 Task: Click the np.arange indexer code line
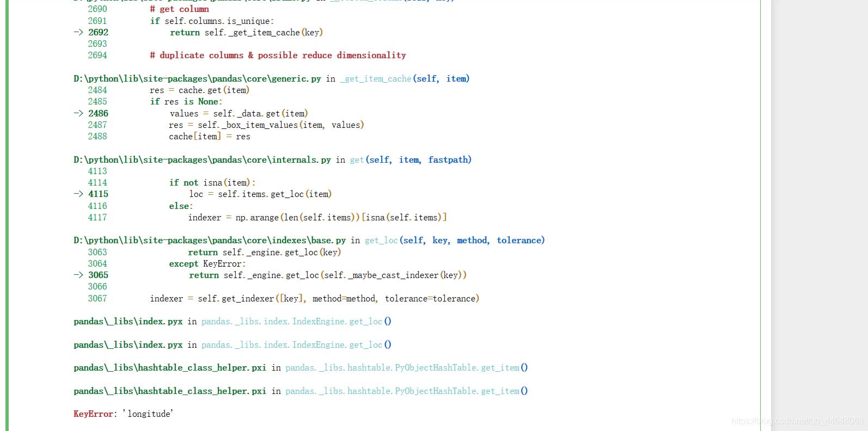[317, 218]
